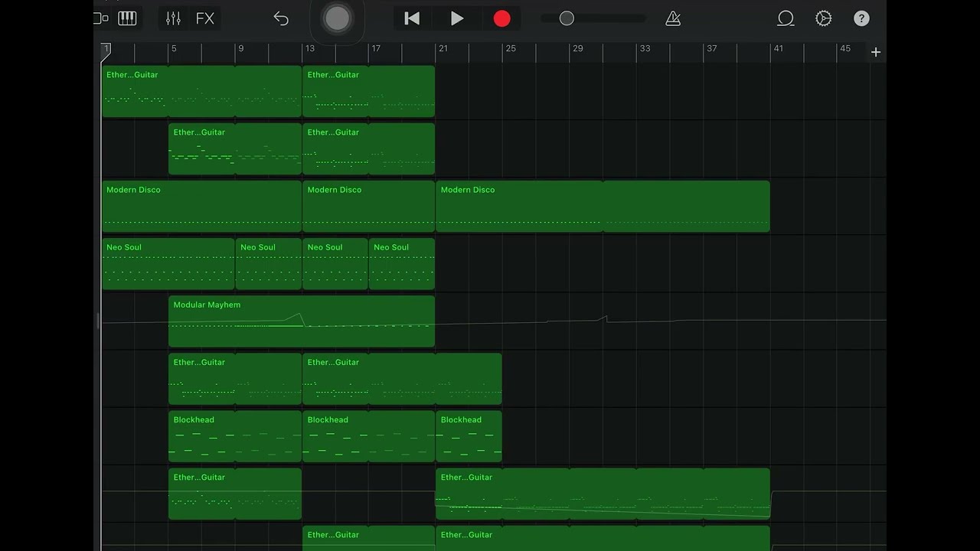The image size is (980, 551).
Task: Open the loop browser
Action: click(786, 18)
